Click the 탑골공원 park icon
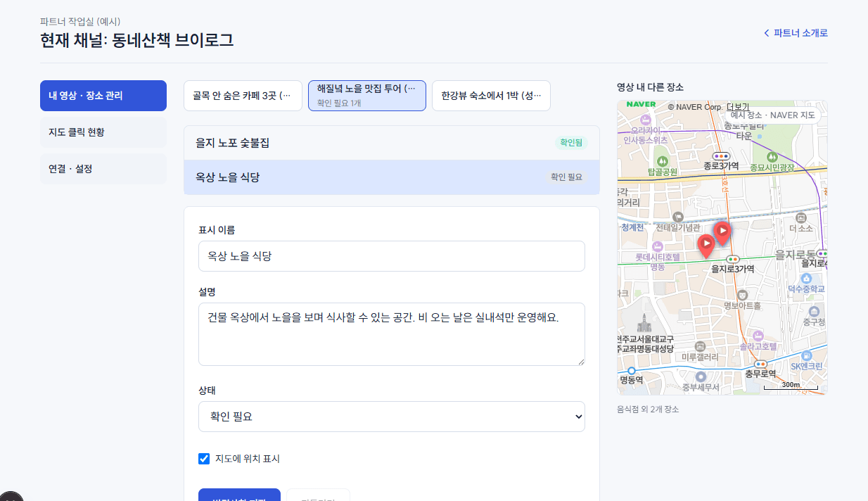868x501 pixels. pos(662,160)
